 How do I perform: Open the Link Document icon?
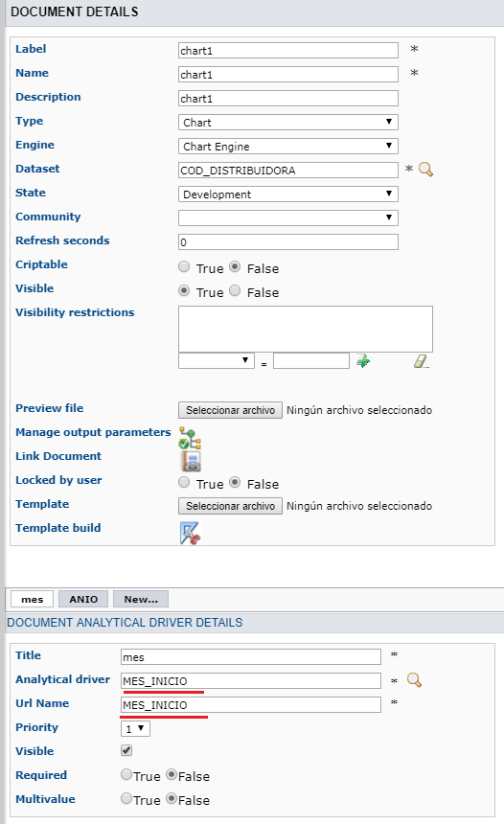pyautogui.click(x=191, y=461)
